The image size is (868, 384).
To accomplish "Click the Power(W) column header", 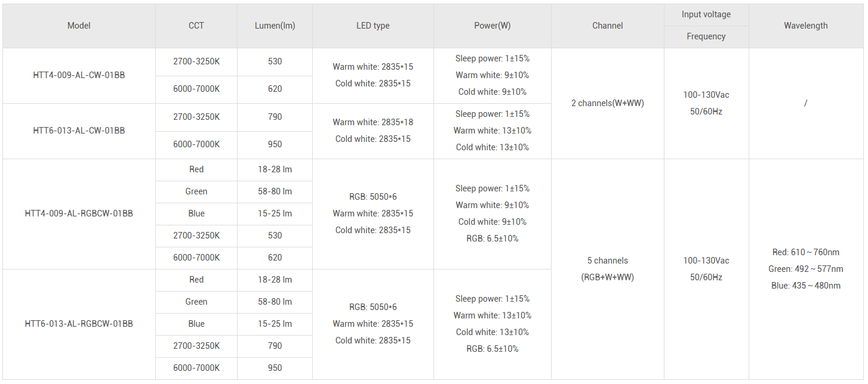I will (492, 26).
